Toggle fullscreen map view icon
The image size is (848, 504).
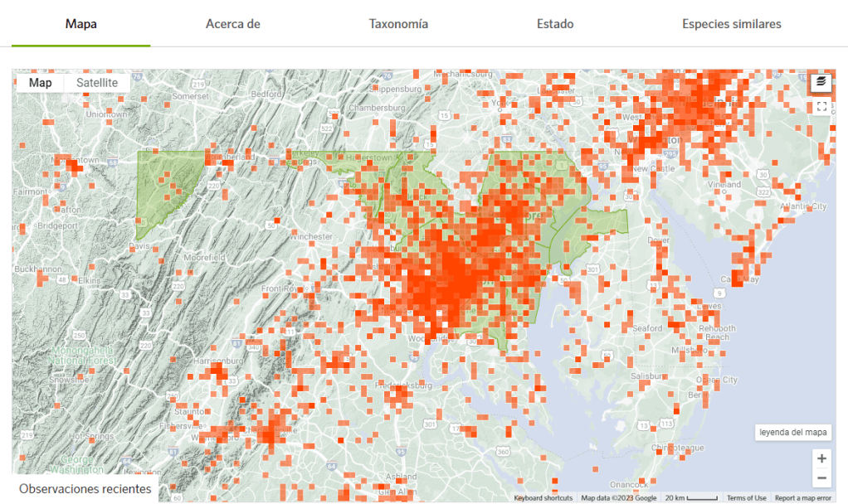[x=821, y=106]
